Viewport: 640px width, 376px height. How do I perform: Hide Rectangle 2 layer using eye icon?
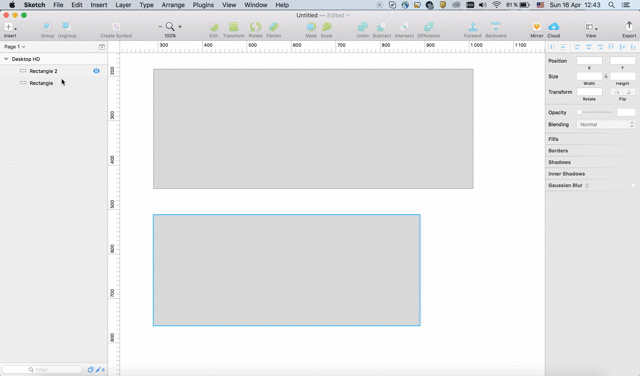96,71
